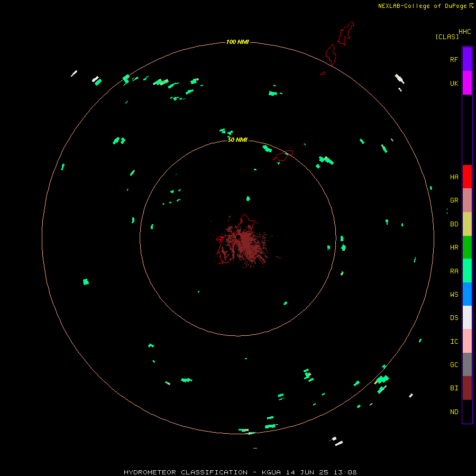Click the GR legend label text

[454, 200]
